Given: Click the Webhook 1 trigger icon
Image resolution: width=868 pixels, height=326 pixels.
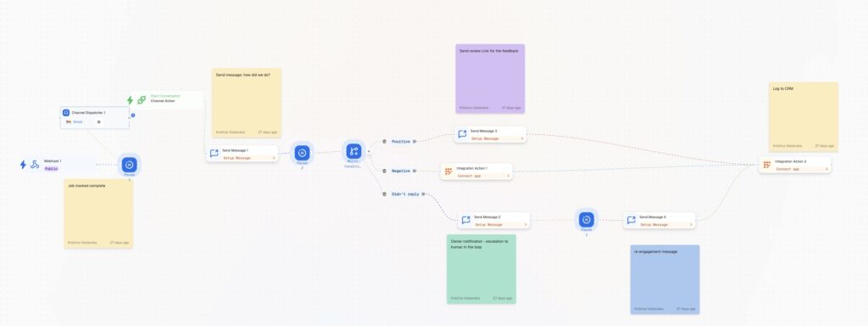Looking at the screenshot, I should click(34, 165).
